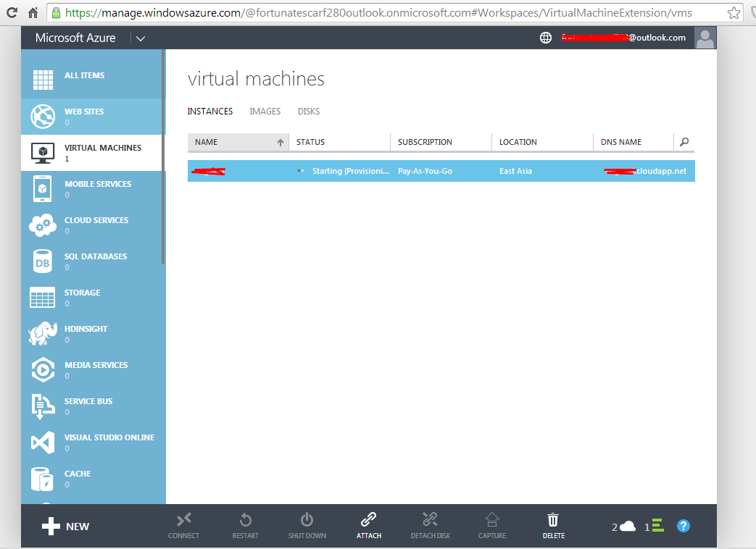Go to browser home page
Screen dimensions: 756x549
coord(33,12)
